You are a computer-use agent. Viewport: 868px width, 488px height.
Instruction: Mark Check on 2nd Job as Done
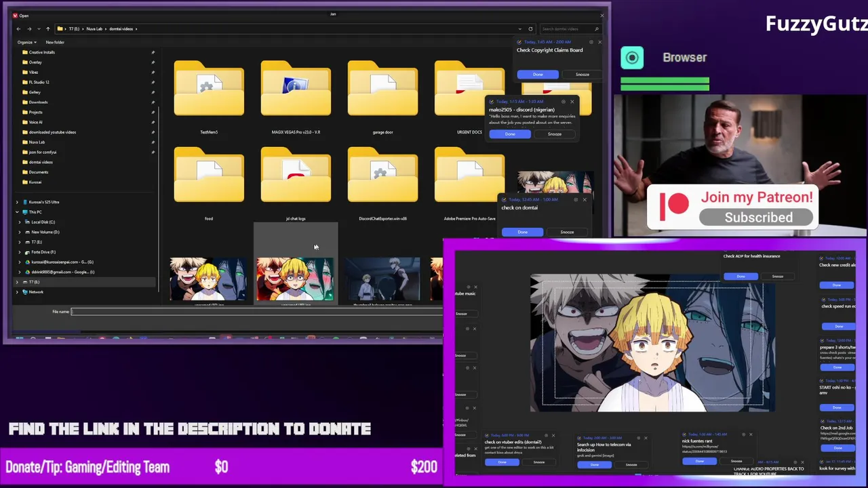point(837,448)
